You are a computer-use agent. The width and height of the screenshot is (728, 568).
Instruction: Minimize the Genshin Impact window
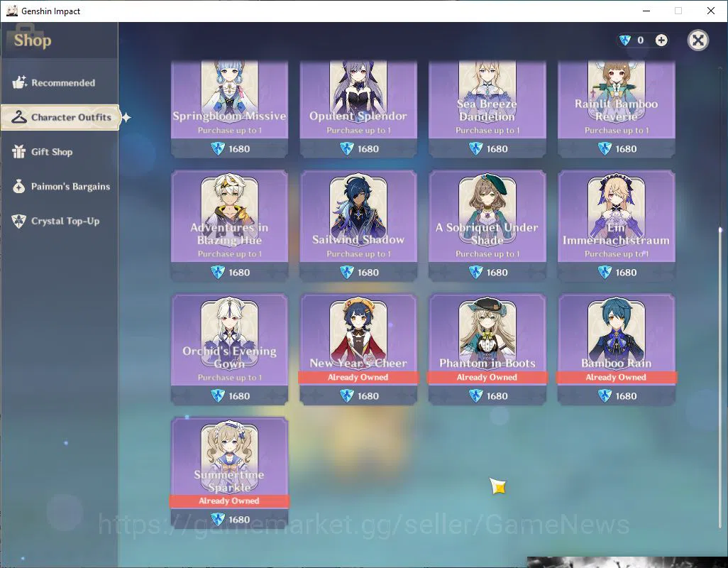pyautogui.click(x=646, y=11)
